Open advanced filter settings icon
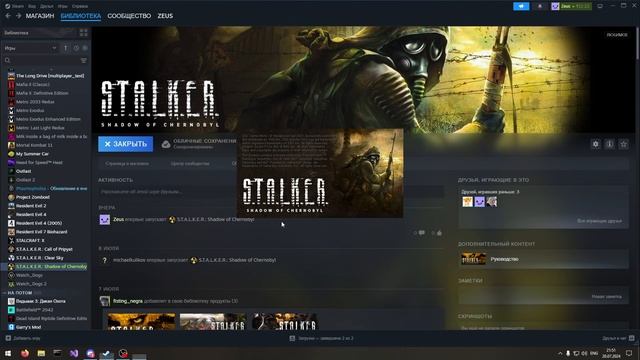Image resolution: width=640 pixels, height=360 pixels. click(x=84, y=60)
